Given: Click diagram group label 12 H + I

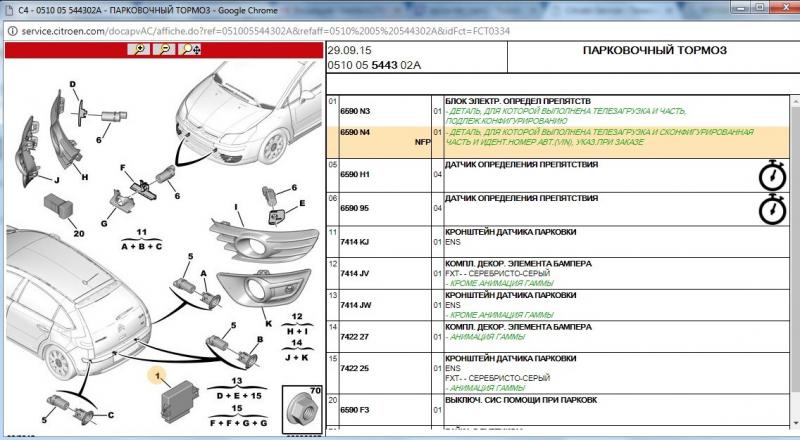Looking at the screenshot, I should tap(297, 324).
